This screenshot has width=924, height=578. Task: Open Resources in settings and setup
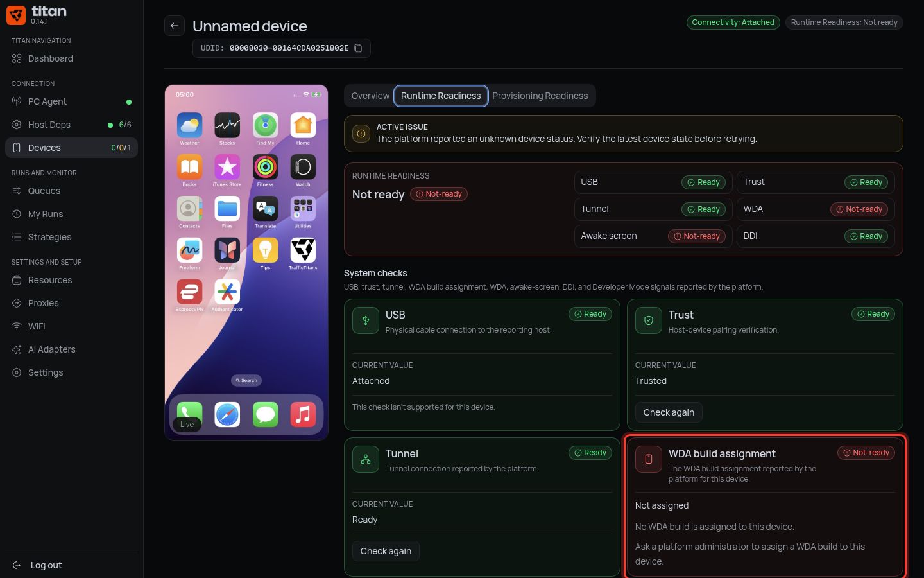point(71,280)
